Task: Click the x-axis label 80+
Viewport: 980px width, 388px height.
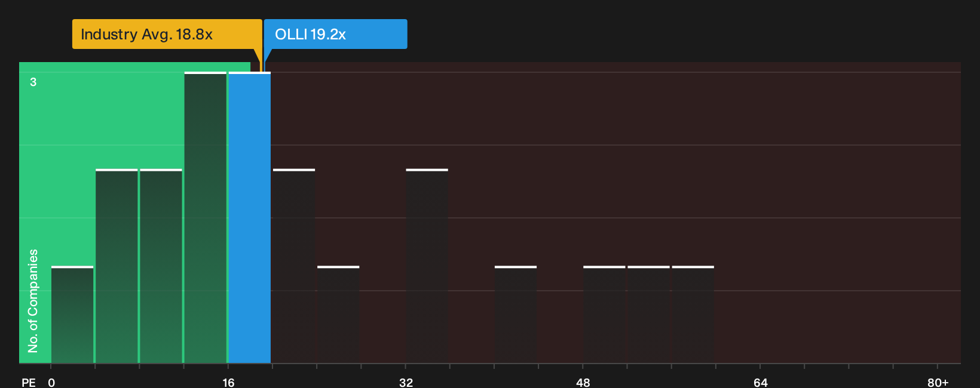Action: tap(938, 382)
